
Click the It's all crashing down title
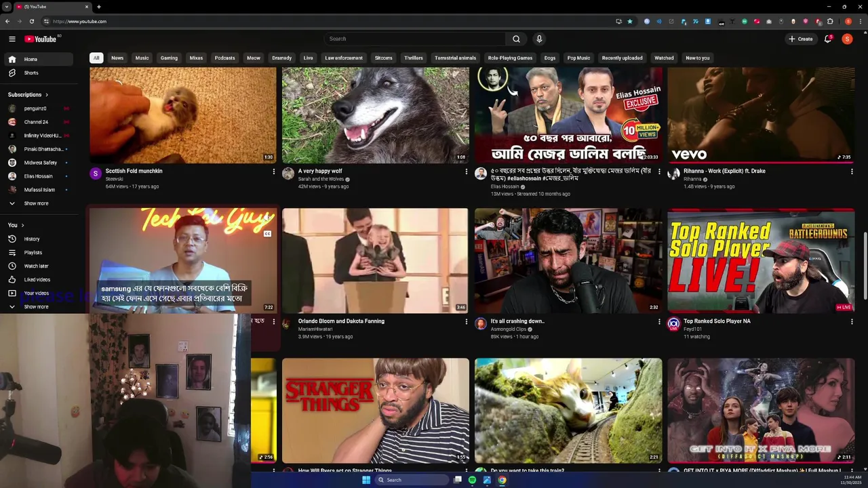[x=517, y=321]
